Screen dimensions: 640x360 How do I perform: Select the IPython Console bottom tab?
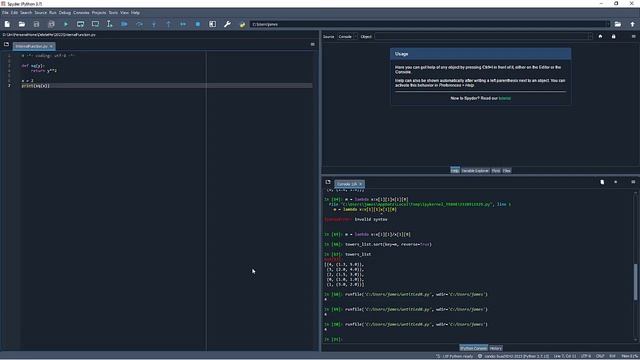tap(473, 348)
